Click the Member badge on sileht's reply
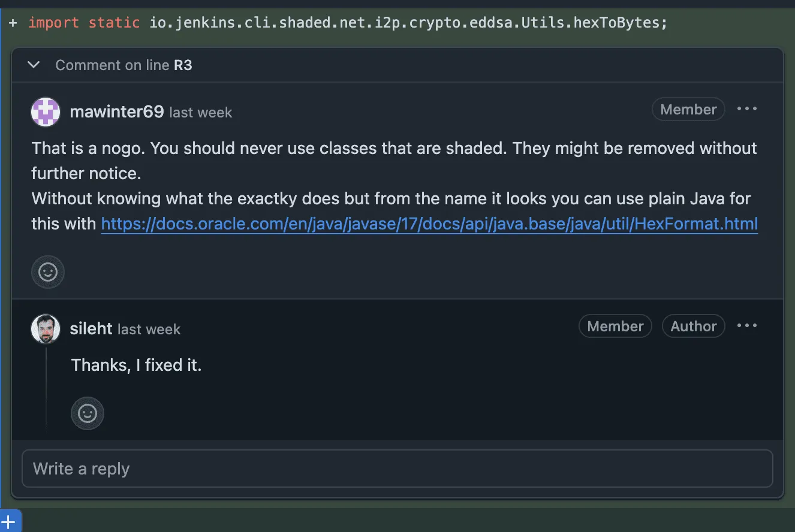 tap(615, 327)
